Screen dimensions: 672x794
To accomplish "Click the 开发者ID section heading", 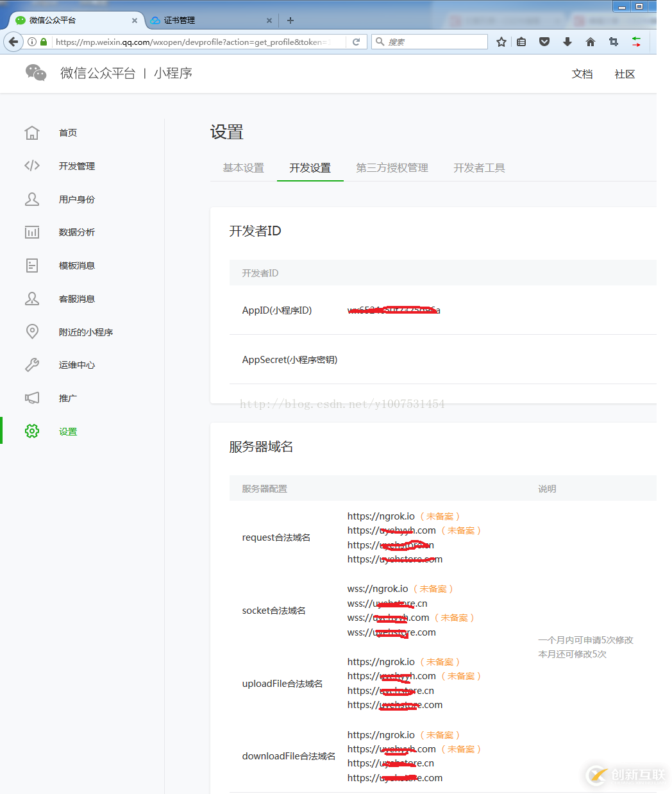I will (x=255, y=231).
